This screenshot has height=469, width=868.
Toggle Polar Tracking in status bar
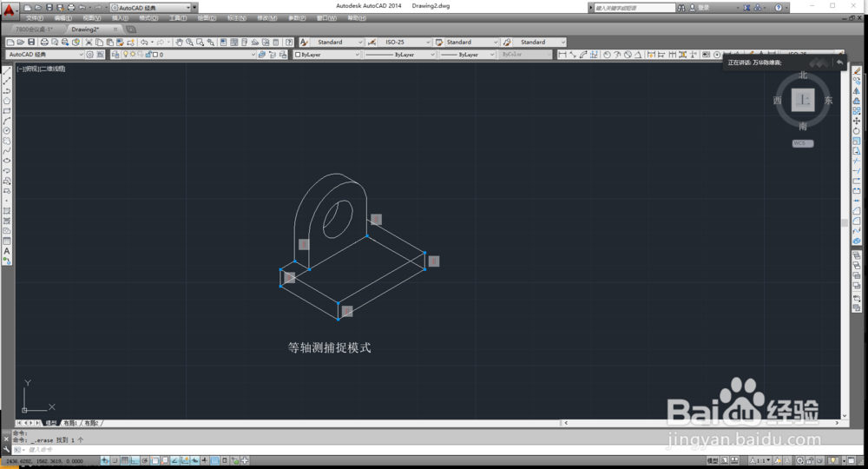[x=144, y=460]
